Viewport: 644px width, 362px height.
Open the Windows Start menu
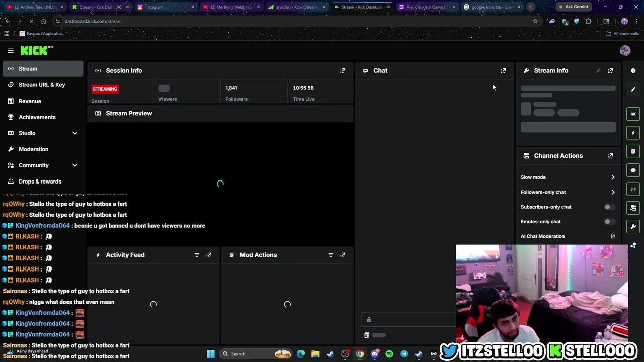(211, 354)
